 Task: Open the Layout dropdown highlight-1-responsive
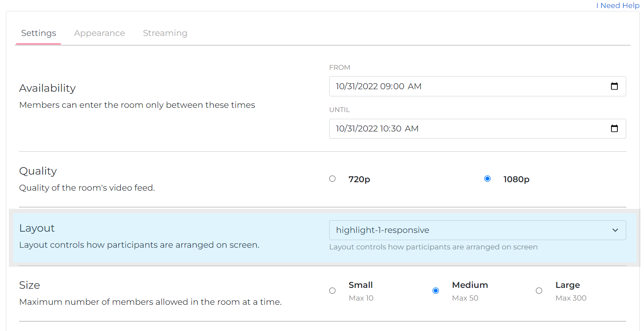pyautogui.click(x=478, y=230)
